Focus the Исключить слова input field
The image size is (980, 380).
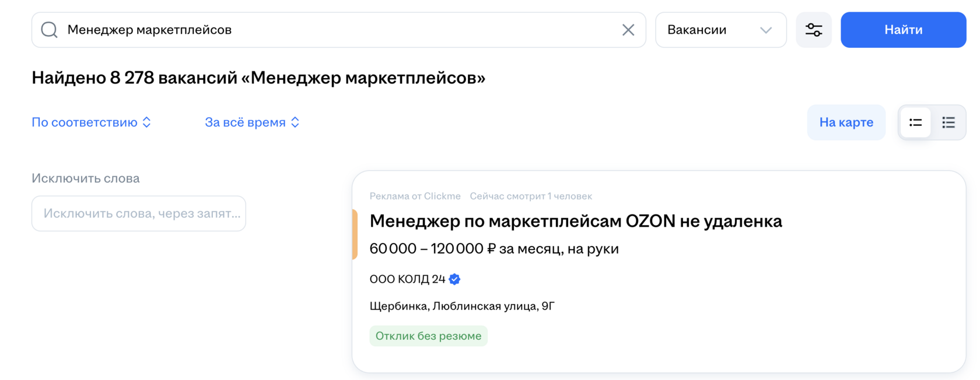tap(139, 213)
